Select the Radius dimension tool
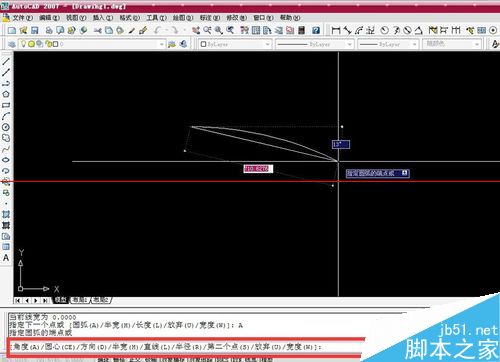 385,31
